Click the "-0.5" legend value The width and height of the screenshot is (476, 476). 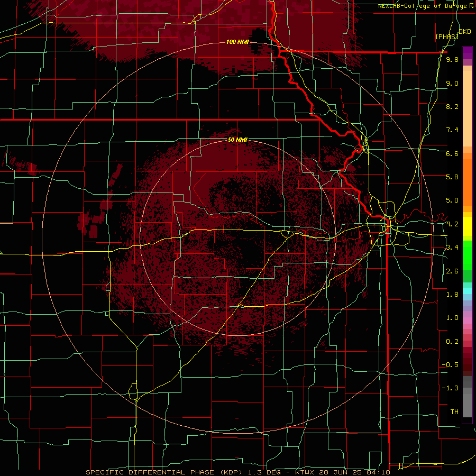450,365
